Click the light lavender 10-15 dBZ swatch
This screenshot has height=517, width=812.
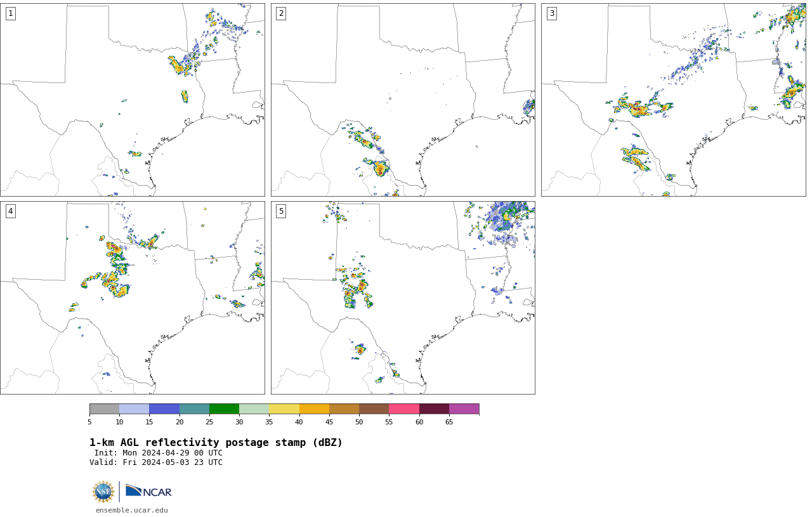pyautogui.click(x=134, y=409)
